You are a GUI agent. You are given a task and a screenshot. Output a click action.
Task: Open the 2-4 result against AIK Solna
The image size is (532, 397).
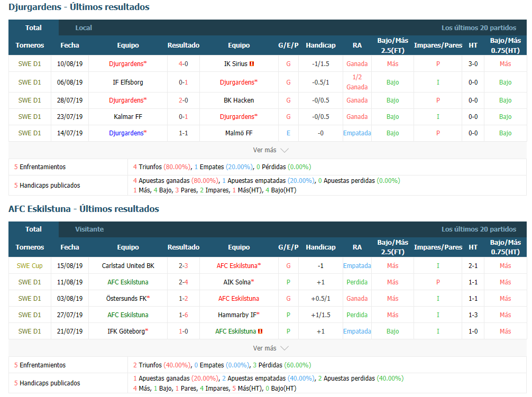pos(183,282)
